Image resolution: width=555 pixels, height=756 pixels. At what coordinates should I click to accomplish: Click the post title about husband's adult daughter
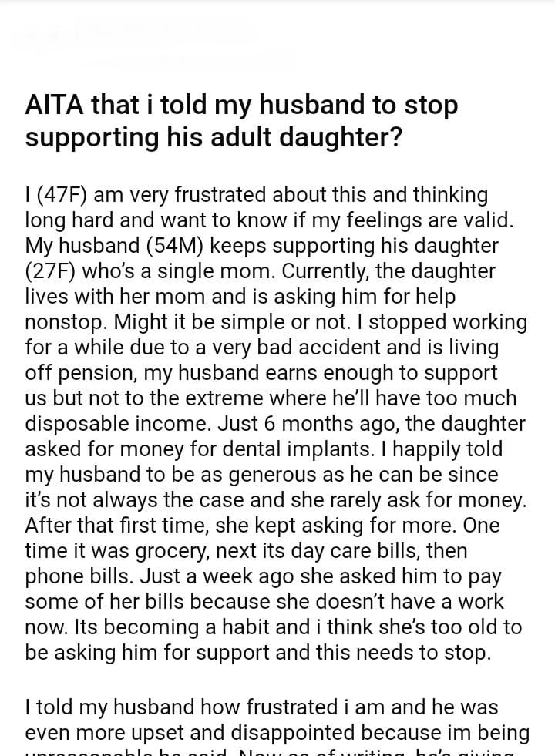pyautogui.click(x=241, y=121)
